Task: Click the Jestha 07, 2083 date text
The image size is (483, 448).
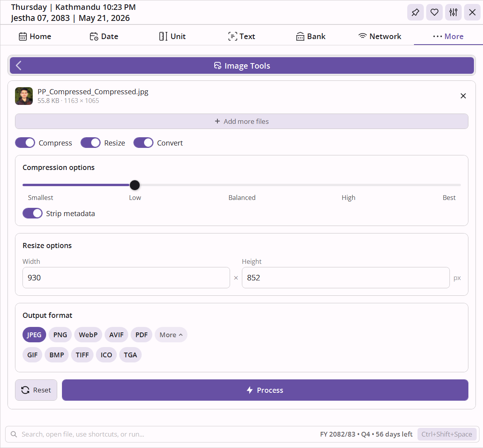Action: tap(40, 18)
